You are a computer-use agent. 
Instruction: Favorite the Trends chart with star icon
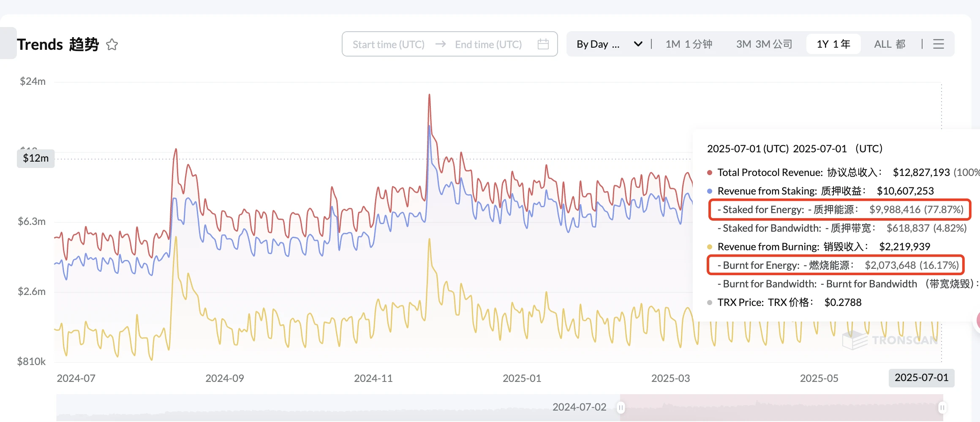pyautogui.click(x=112, y=44)
